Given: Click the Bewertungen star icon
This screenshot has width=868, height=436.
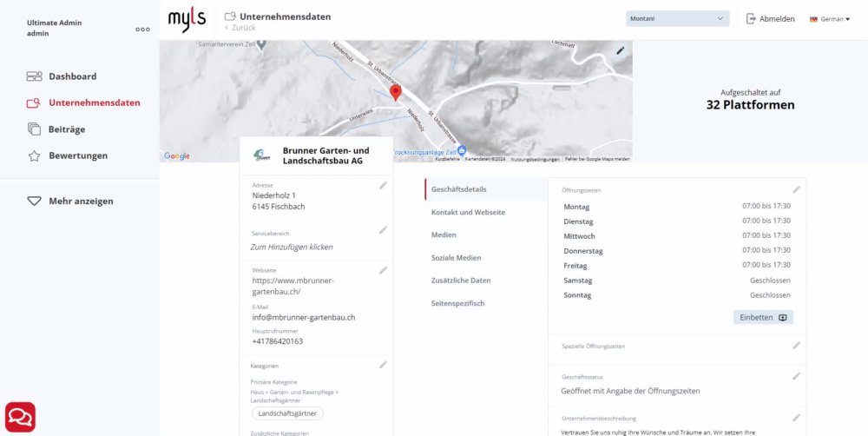Looking at the screenshot, I should pyautogui.click(x=35, y=155).
